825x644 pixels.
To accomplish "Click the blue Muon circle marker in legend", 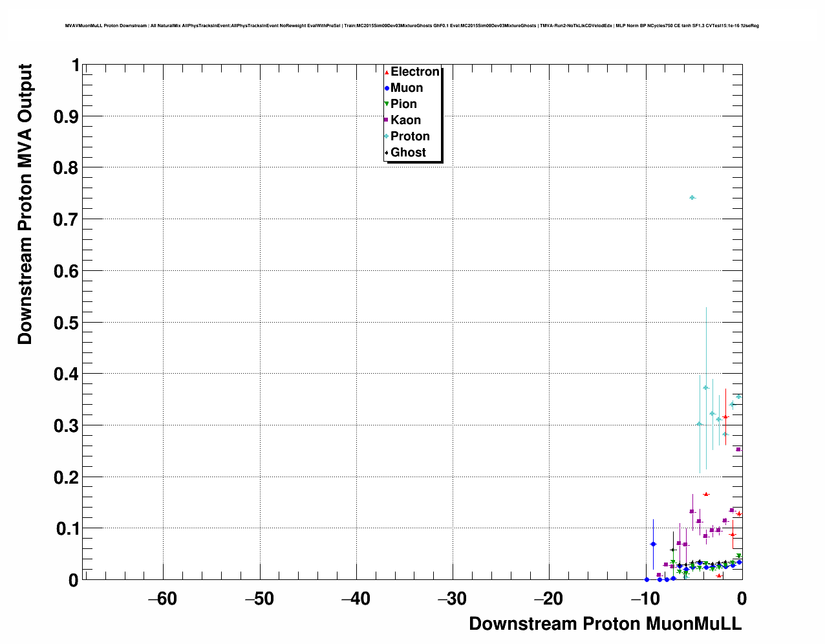I will (x=387, y=88).
